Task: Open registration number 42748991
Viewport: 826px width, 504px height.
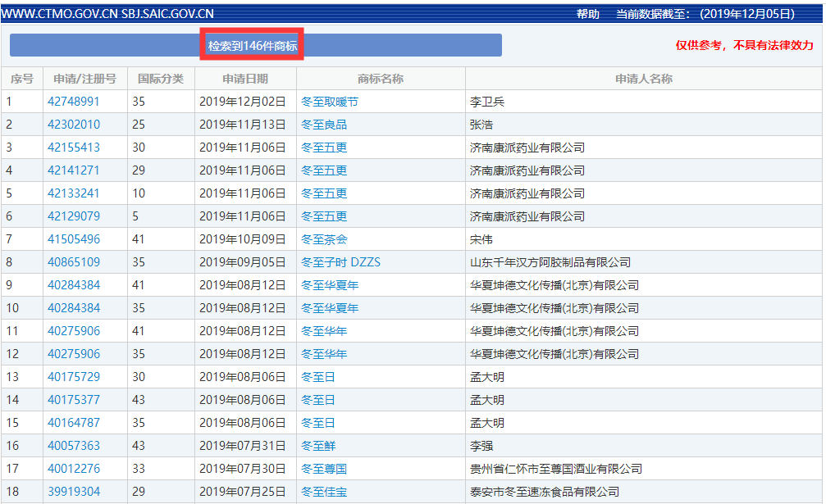Action: 74,102
